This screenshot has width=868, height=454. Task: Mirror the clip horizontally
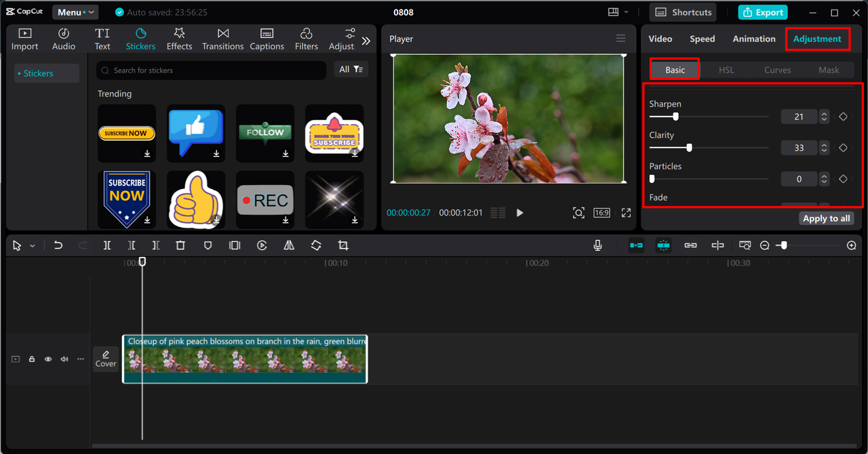click(289, 245)
